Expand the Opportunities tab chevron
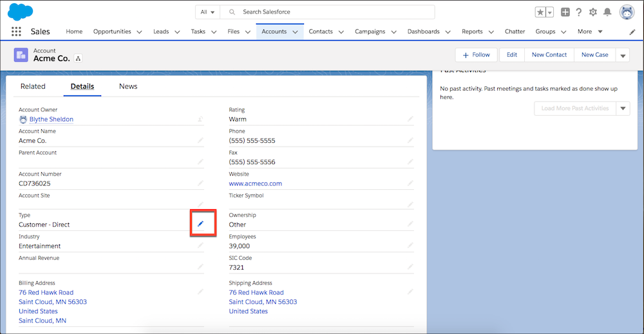Screen dimensions: 644x334 coord(139,32)
